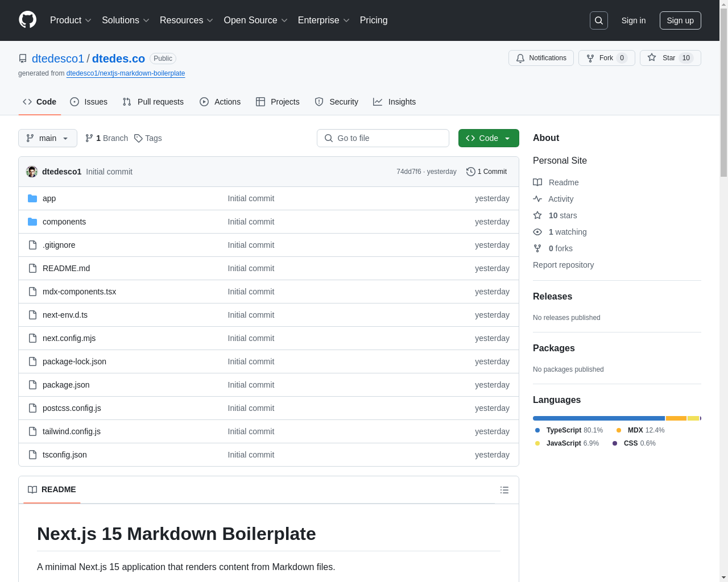Select the README tab heading
Screen dimensions: 728x582
52,489
